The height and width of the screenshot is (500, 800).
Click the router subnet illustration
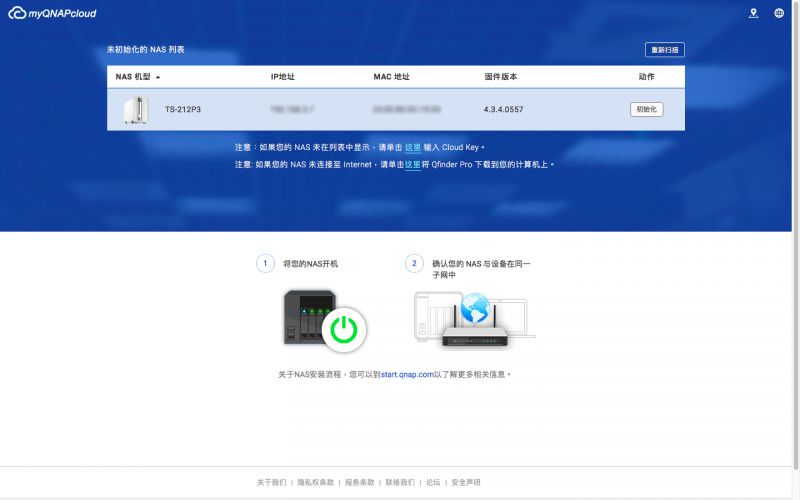[x=475, y=320]
